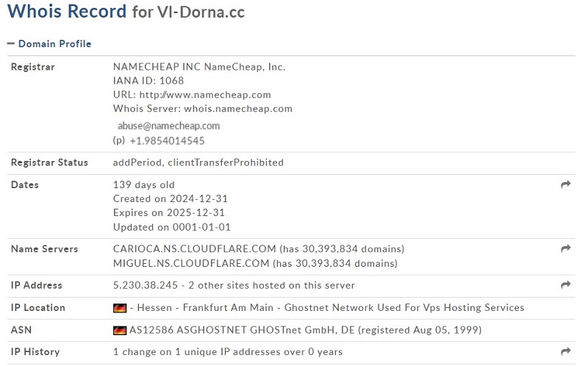Click the German flag in IP Location row
The width and height of the screenshot is (588, 366).
(120, 308)
